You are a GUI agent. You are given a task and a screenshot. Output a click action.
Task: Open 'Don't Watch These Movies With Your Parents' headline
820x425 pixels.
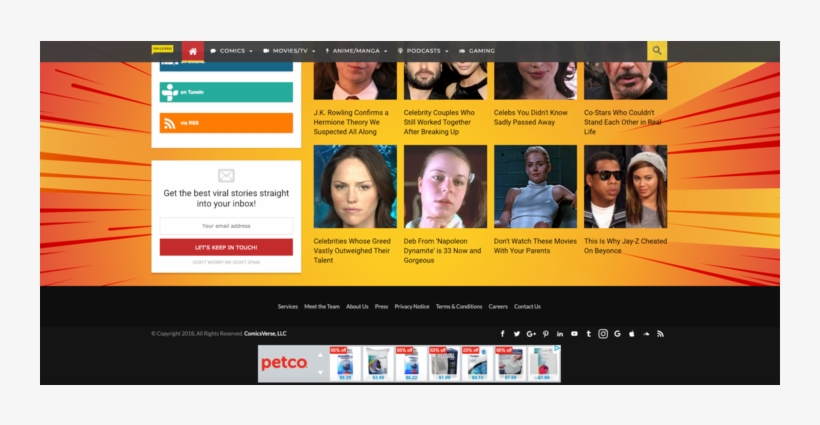click(x=535, y=246)
